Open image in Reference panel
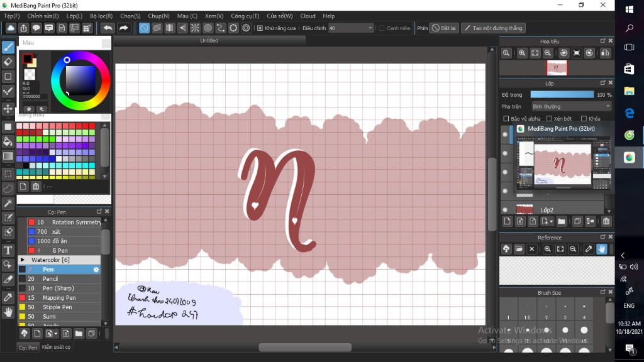644x362 pixels. click(519, 249)
